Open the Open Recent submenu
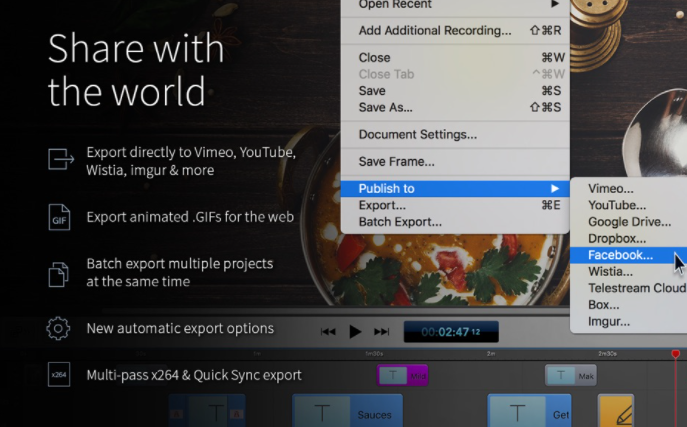The image size is (687, 427). pos(455,5)
